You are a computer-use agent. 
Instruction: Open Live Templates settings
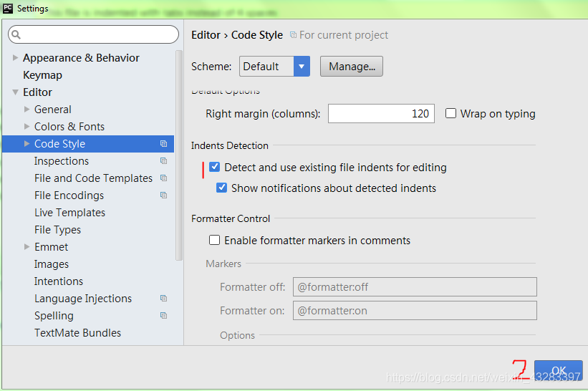[69, 213]
